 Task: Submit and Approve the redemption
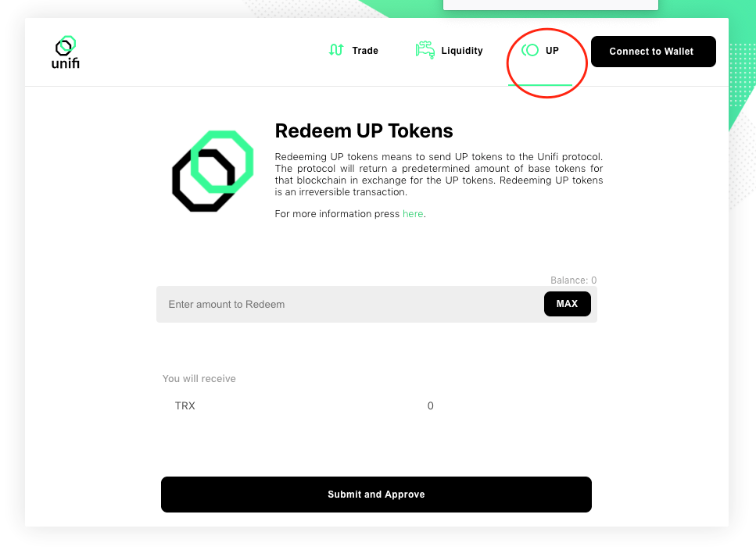376,495
